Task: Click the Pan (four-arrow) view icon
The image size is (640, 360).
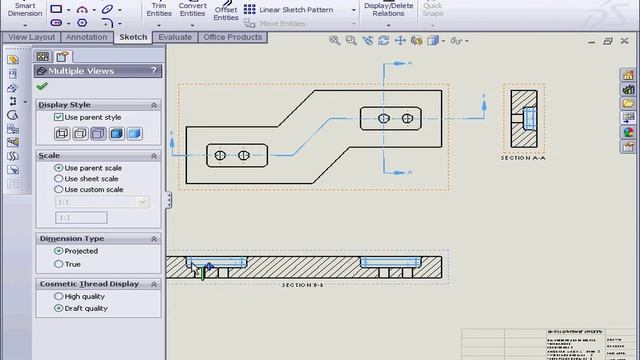Action: coord(400,40)
